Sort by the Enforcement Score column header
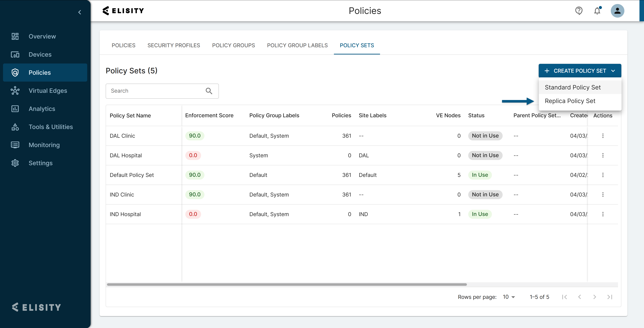The image size is (644, 328). coord(209,115)
